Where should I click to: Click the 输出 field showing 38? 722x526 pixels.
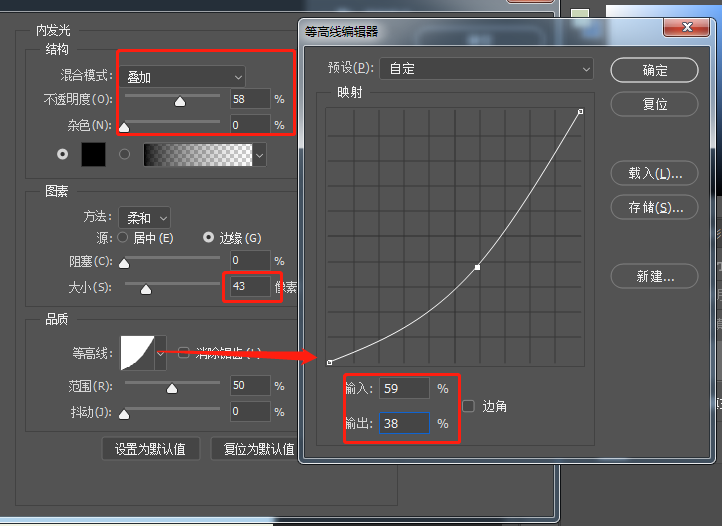pos(404,423)
